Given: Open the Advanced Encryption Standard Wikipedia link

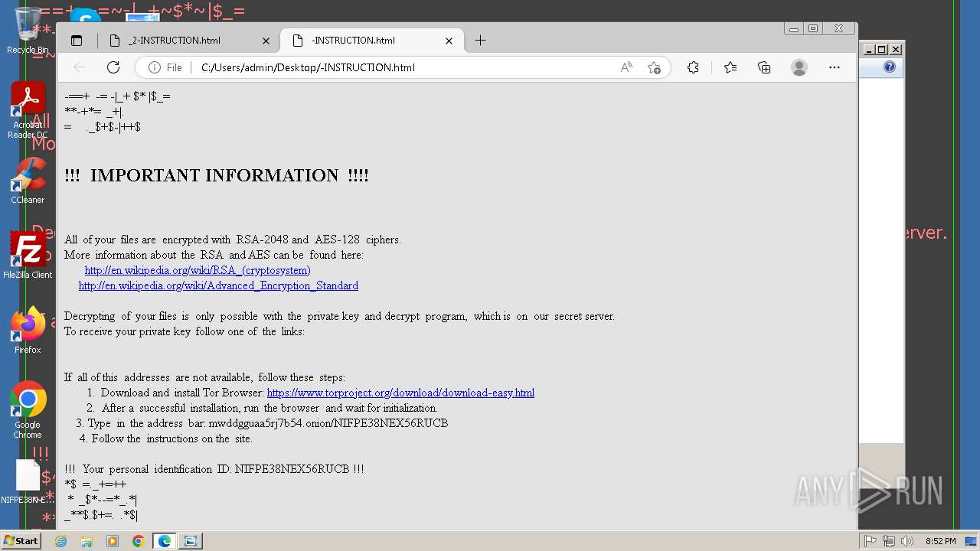Looking at the screenshot, I should (218, 285).
